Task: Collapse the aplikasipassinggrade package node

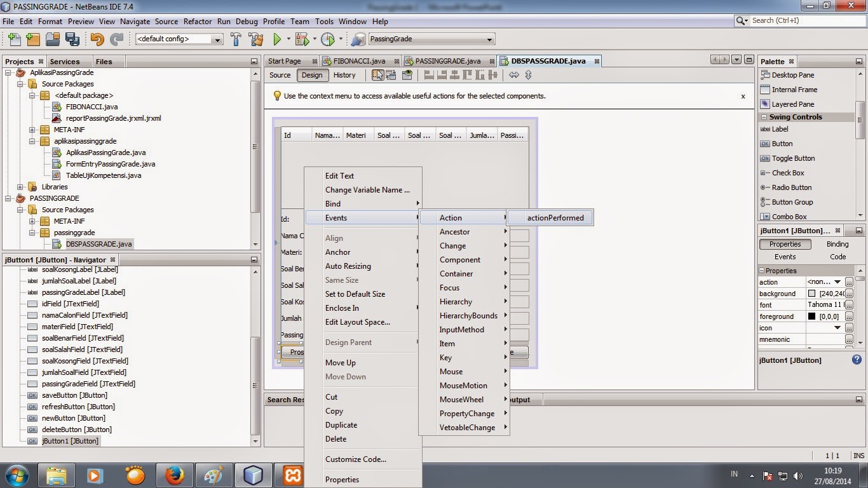Action: click(32, 141)
